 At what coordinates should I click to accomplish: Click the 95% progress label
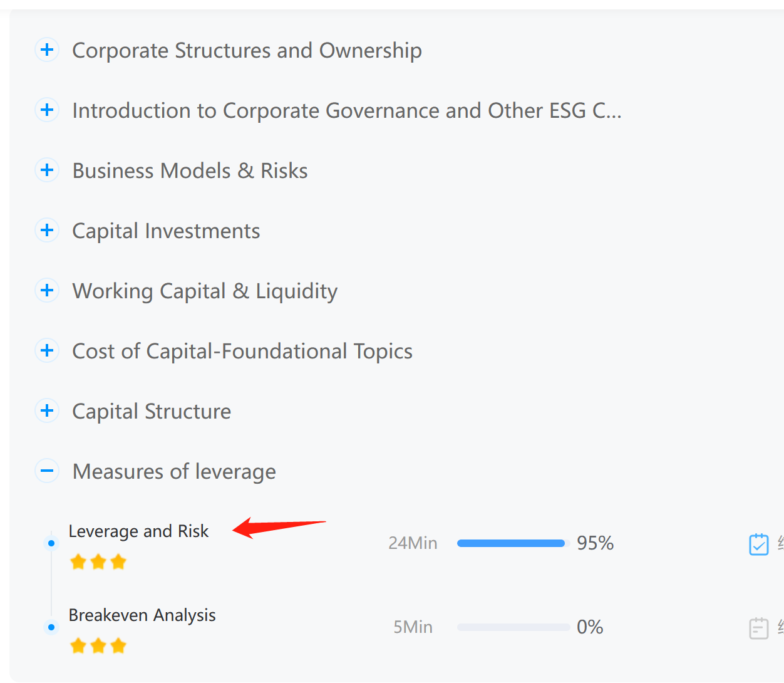(595, 543)
